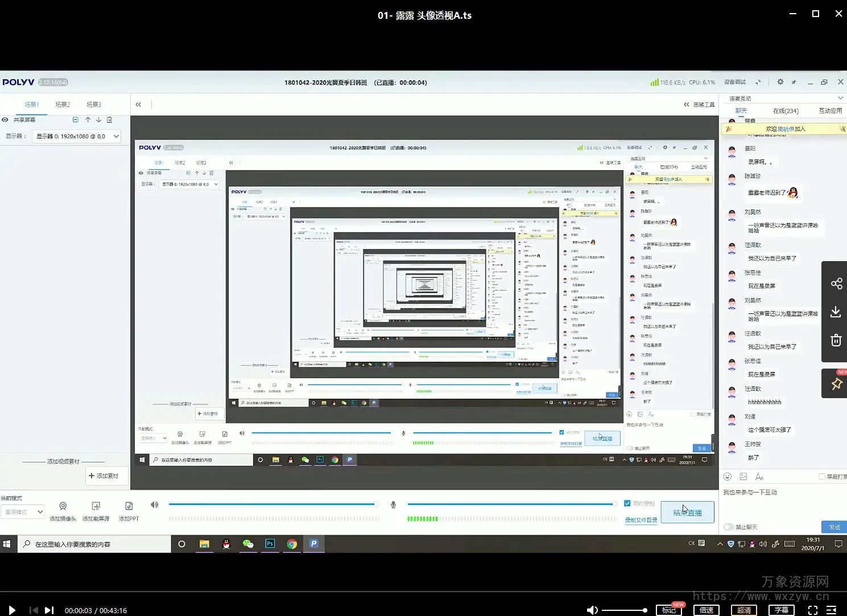Enter fullscreen mode in the player
The width and height of the screenshot is (847, 616).
coord(813,610)
